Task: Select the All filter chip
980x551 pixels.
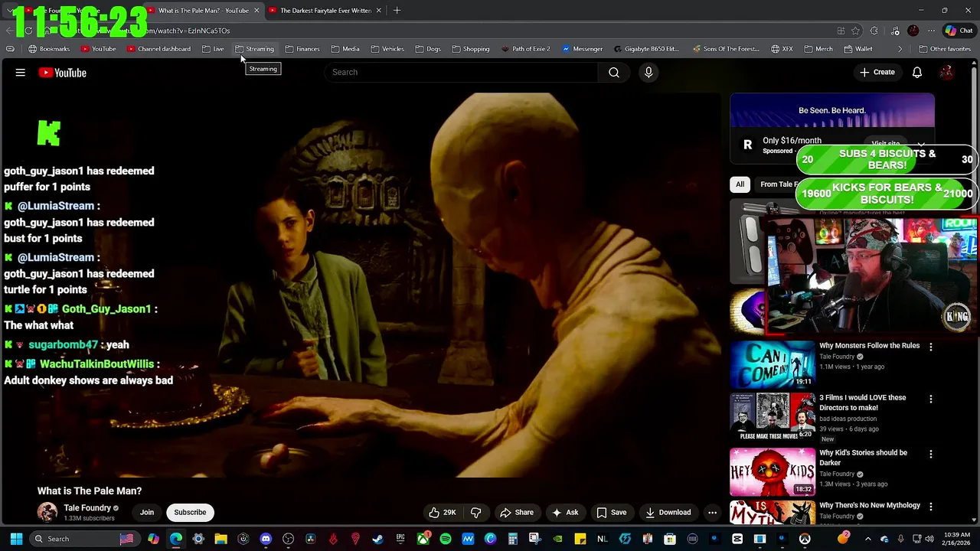Action: tap(740, 184)
